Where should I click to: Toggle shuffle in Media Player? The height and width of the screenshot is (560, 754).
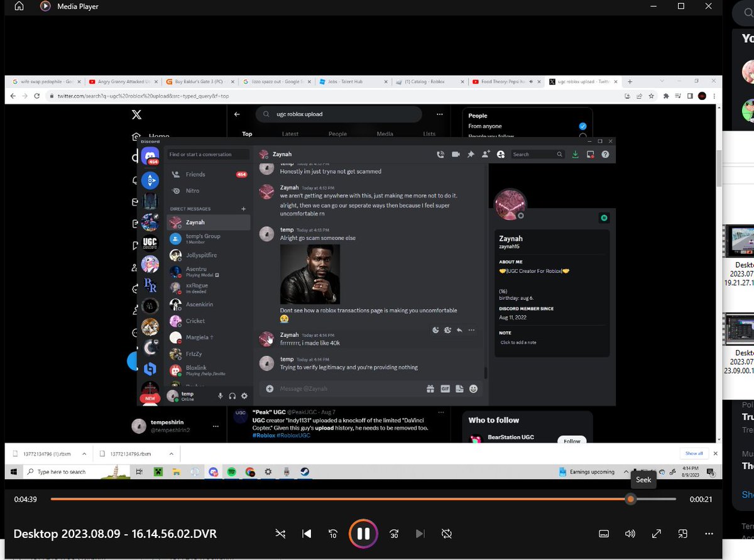pyautogui.click(x=280, y=534)
